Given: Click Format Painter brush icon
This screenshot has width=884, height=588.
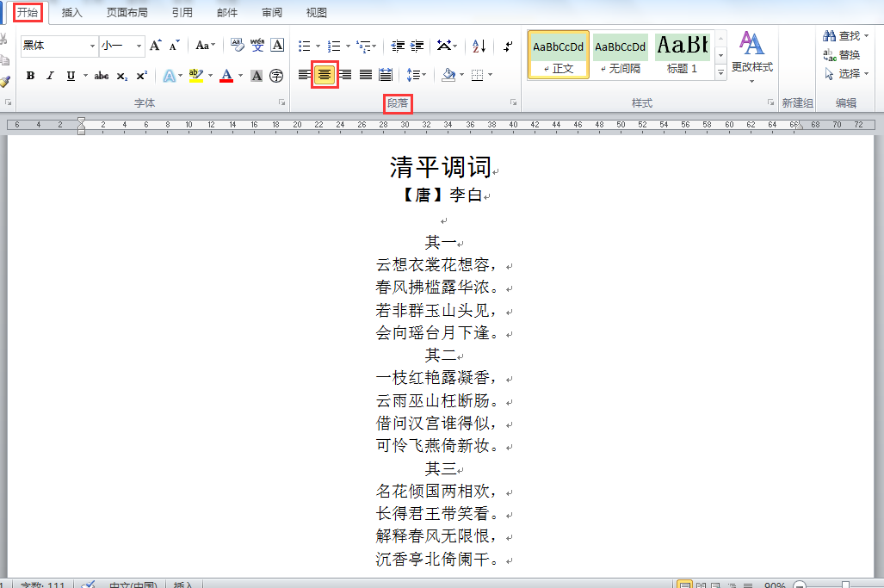Looking at the screenshot, I should click(x=4, y=83).
